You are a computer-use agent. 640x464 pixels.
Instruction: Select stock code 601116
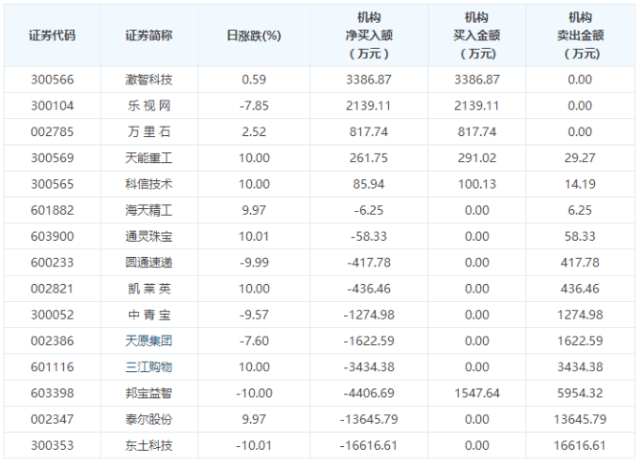click(52, 367)
